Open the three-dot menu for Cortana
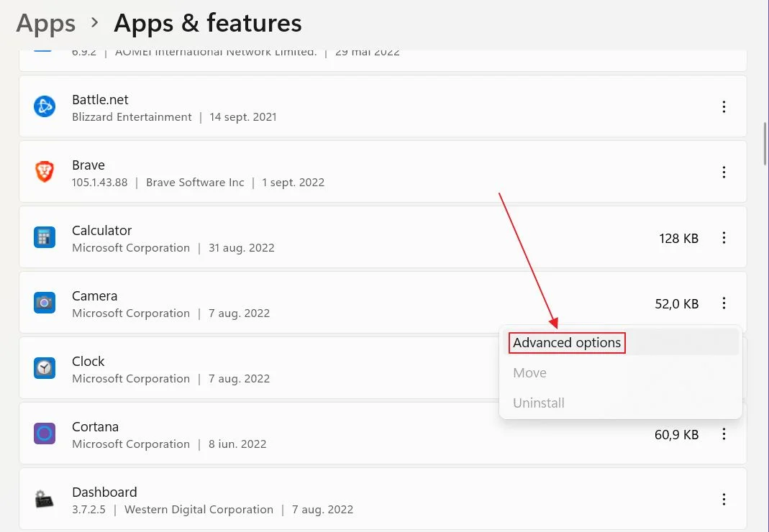Viewport: 769px width, 532px height. (x=724, y=434)
